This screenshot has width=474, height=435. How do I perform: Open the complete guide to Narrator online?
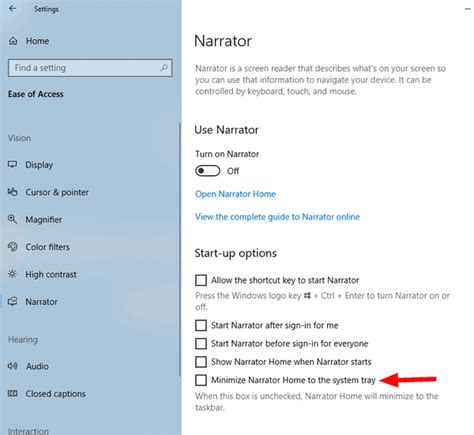[x=277, y=217]
